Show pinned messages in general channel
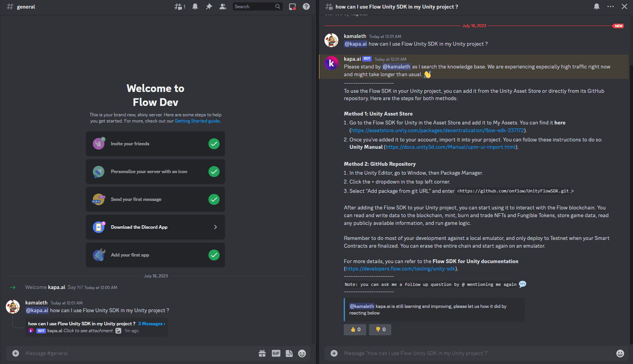633x364 pixels. [209, 7]
